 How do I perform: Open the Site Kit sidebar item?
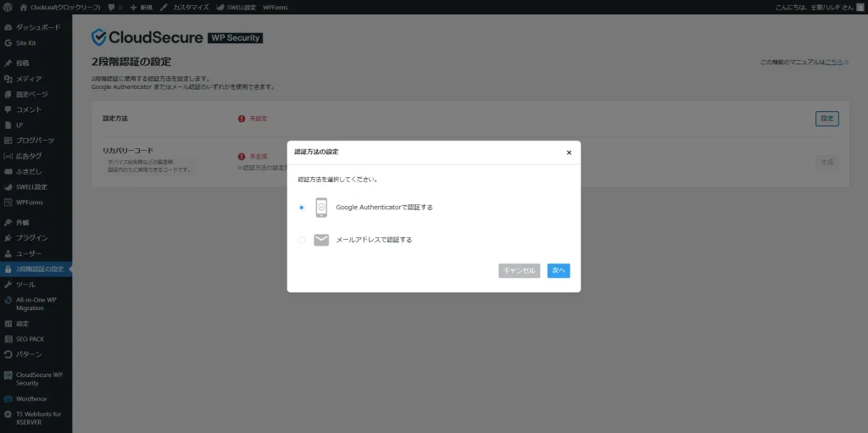(25, 42)
